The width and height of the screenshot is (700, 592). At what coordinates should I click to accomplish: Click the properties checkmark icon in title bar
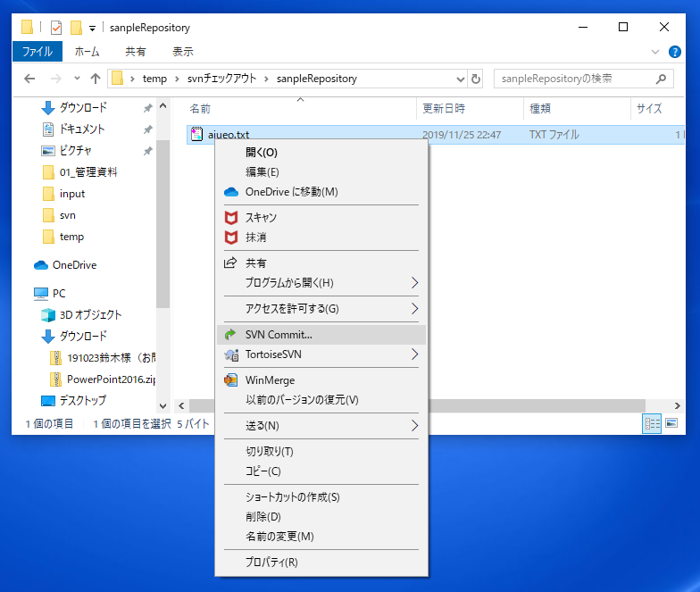(x=55, y=28)
